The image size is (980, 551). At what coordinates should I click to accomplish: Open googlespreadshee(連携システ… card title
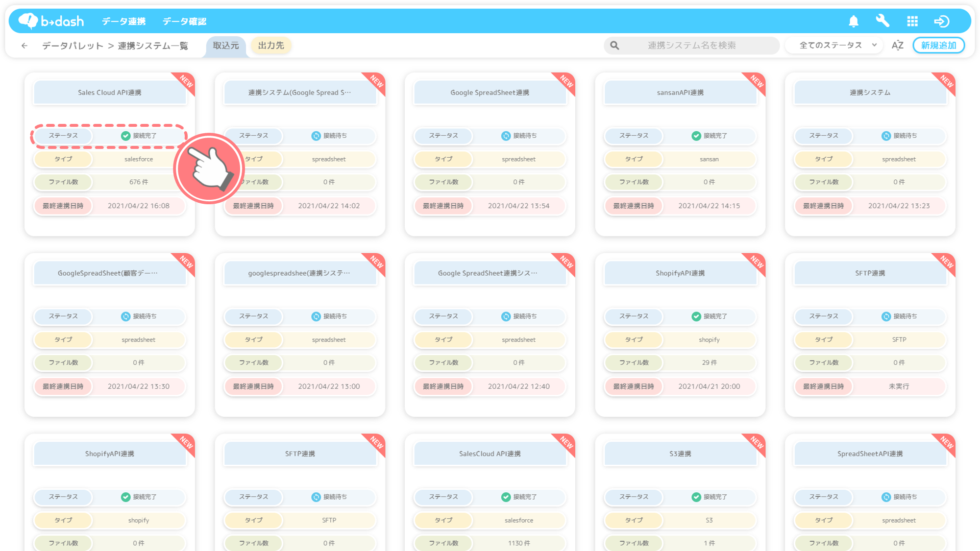[300, 273]
